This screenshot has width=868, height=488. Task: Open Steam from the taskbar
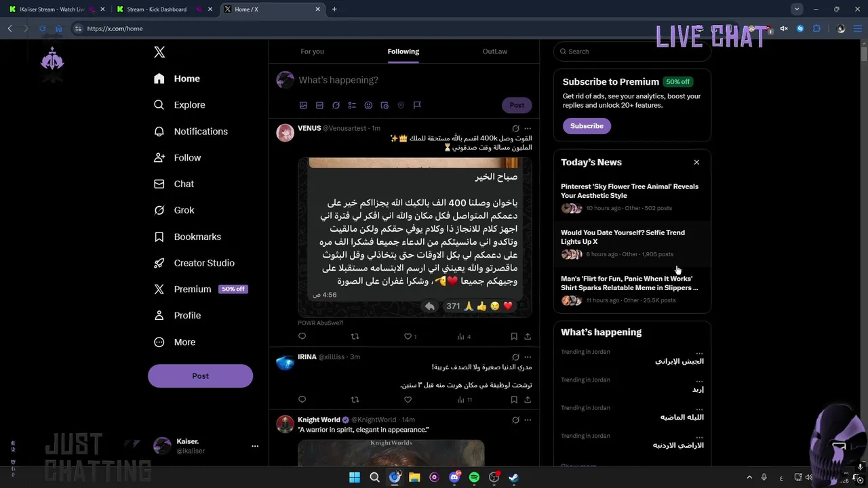pyautogui.click(x=514, y=477)
